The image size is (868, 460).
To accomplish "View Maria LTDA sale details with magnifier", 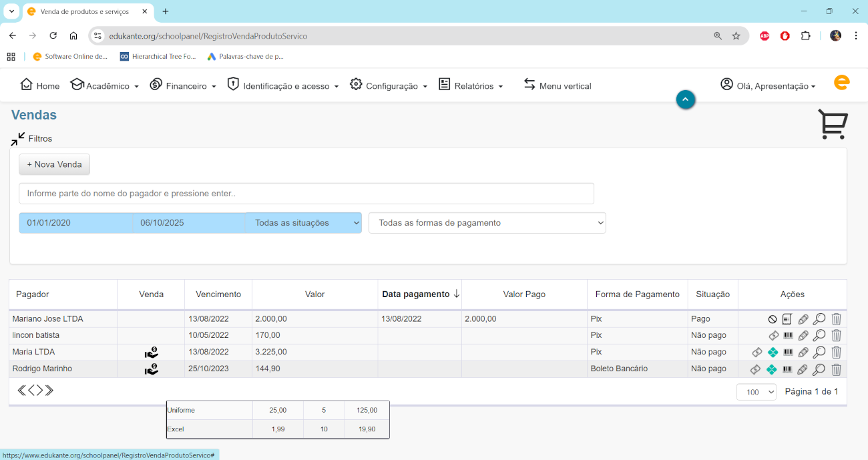I will (819, 352).
